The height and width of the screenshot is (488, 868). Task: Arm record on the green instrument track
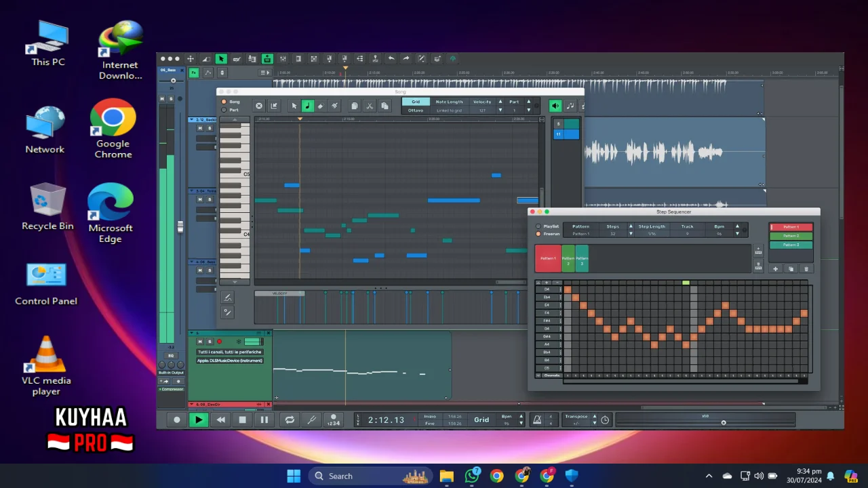coord(219,342)
